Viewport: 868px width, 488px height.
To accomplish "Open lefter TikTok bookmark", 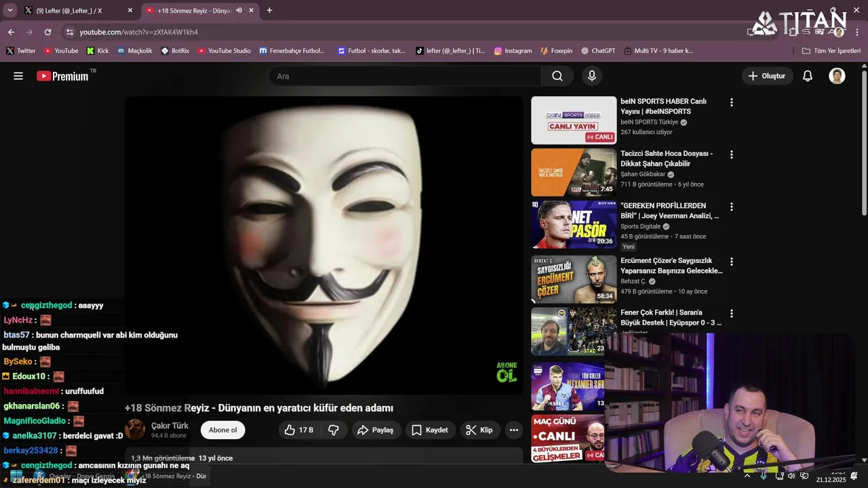I will 450,51.
